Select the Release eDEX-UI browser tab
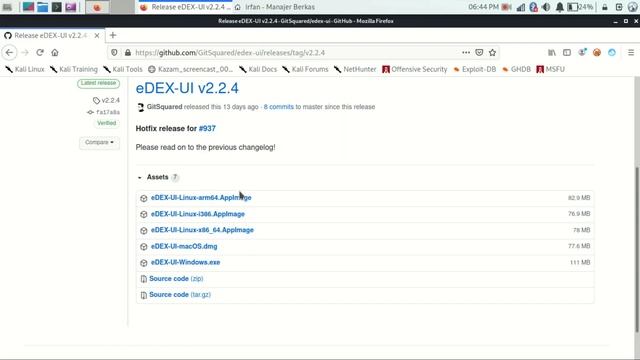The width and height of the screenshot is (640, 360). (x=52, y=36)
